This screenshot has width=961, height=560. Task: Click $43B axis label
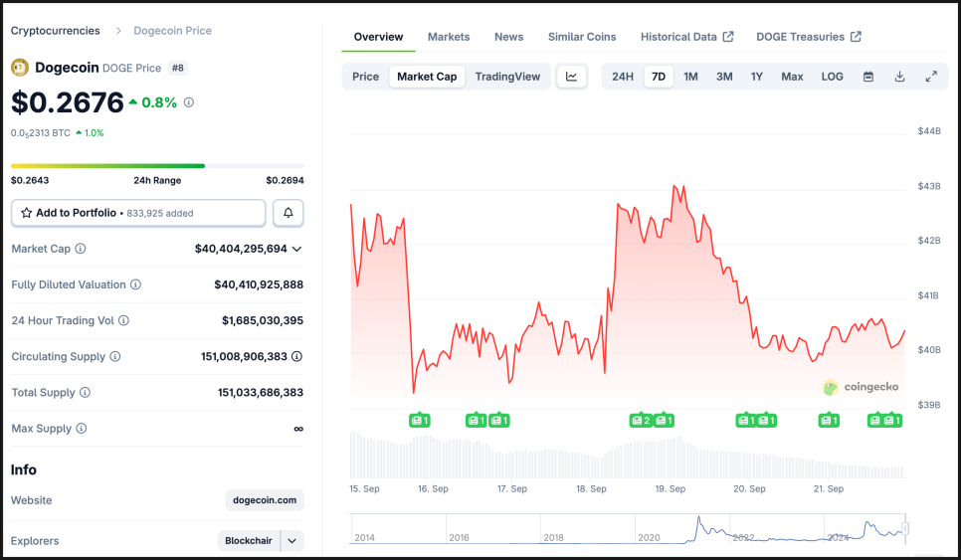[928, 186]
